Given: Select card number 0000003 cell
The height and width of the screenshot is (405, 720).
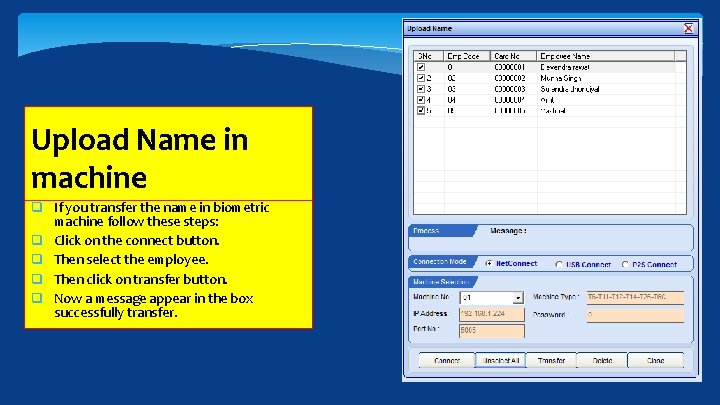Looking at the screenshot, I should (x=510, y=89).
